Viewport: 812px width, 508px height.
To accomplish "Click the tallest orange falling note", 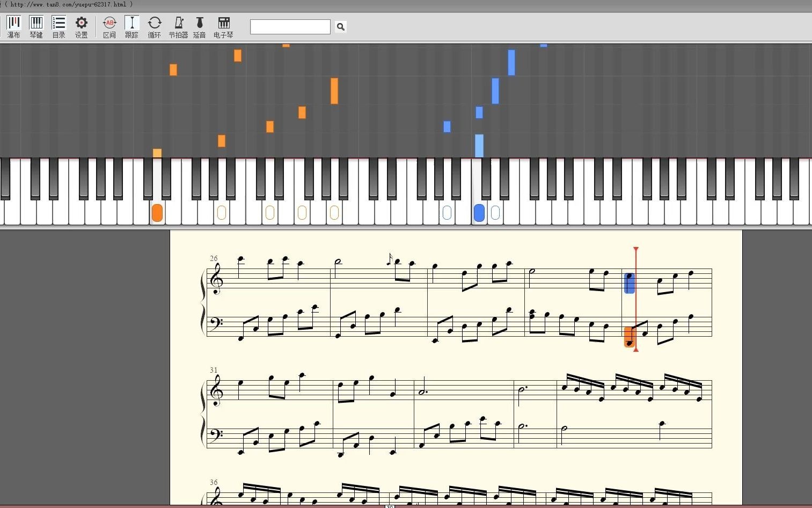I will 334,91.
